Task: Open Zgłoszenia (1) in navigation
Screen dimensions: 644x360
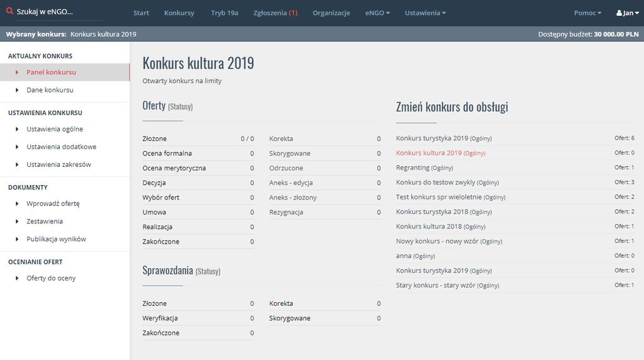Action: 275,13
